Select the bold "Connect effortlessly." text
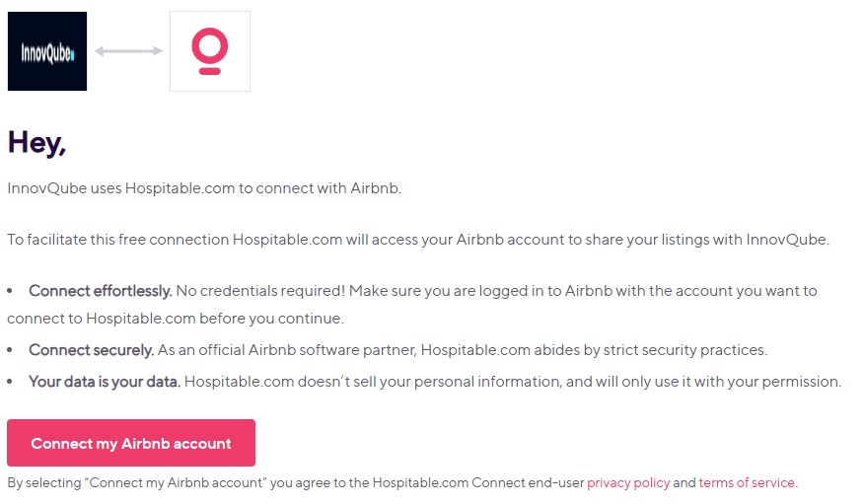The width and height of the screenshot is (865, 504). coord(101,291)
